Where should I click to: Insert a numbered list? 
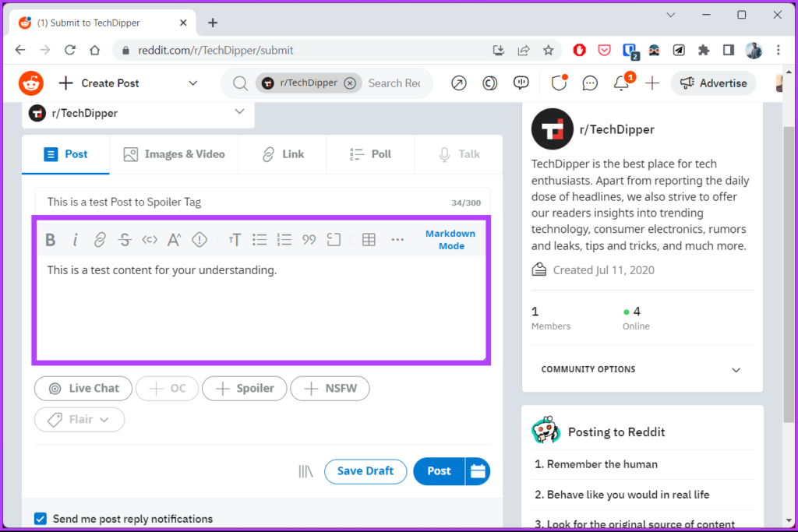point(284,240)
